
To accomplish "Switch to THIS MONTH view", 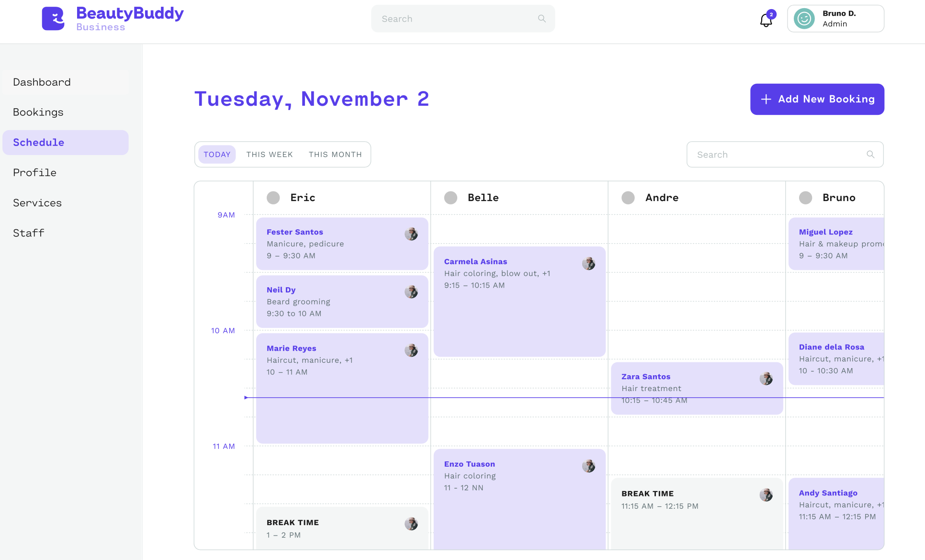I will point(335,155).
